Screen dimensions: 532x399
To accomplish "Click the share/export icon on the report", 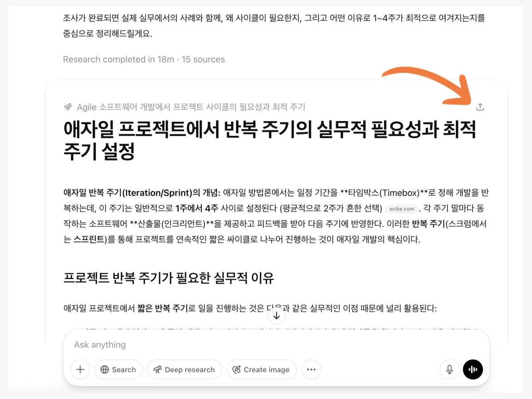I will point(480,107).
